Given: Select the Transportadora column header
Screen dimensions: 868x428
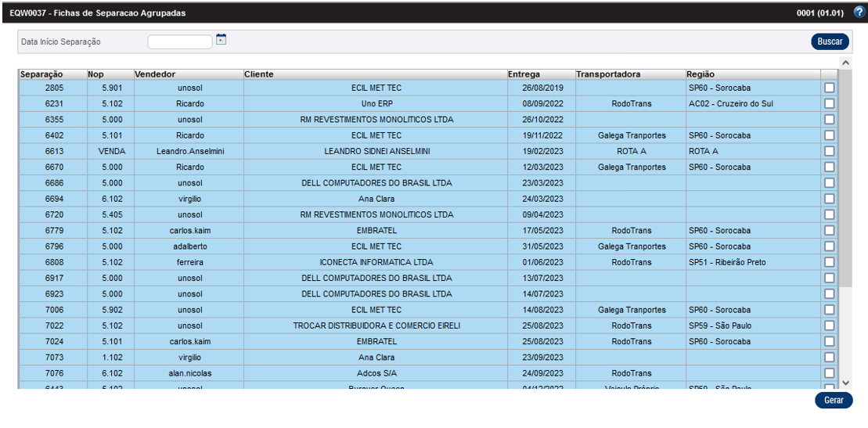Looking at the screenshot, I should [x=608, y=74].
